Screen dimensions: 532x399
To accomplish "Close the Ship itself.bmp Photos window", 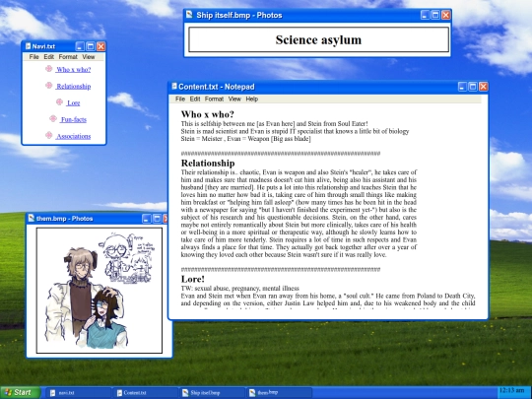I will [446, 15].
